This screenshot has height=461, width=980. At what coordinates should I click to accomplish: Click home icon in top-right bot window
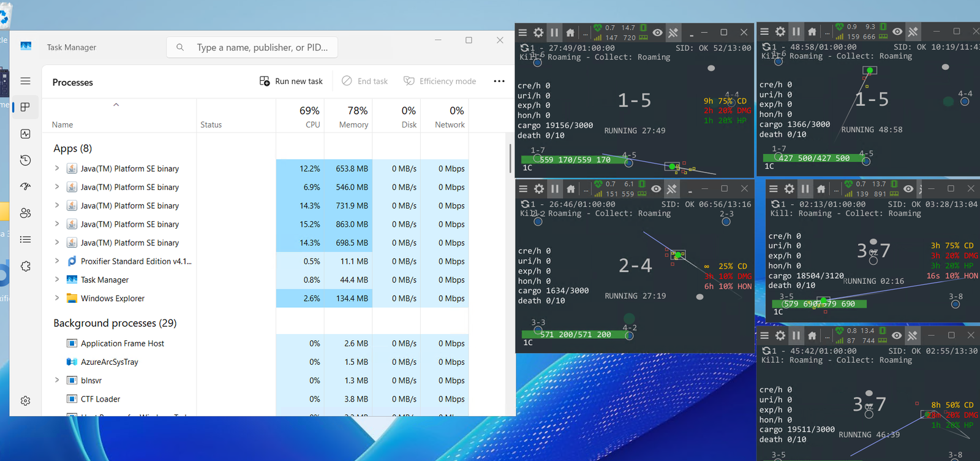812,31
